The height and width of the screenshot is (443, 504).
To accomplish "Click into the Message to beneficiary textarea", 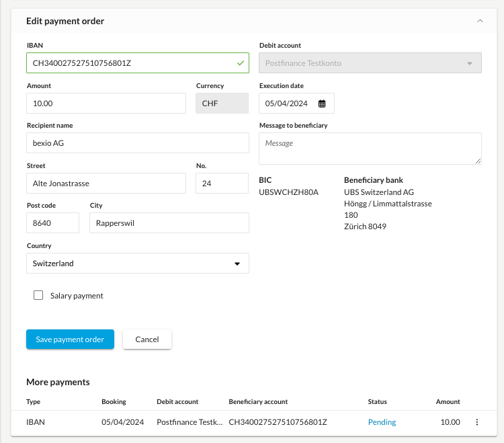I will [370, 149].
